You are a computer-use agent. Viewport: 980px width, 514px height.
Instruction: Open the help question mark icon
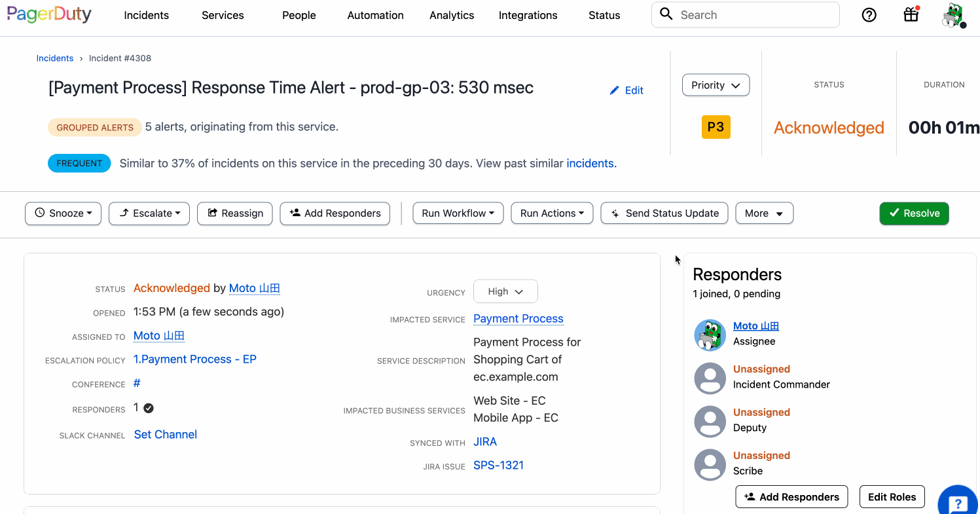(869, 14)
